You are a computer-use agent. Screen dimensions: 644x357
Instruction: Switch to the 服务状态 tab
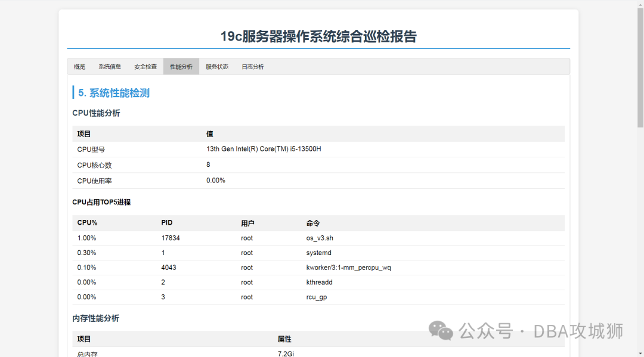[217, 67]
